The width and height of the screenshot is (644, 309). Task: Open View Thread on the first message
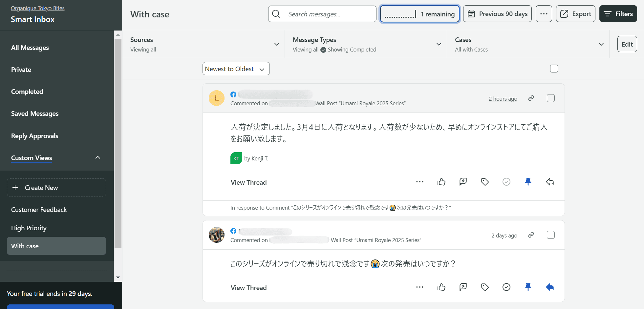pos(248,182)
